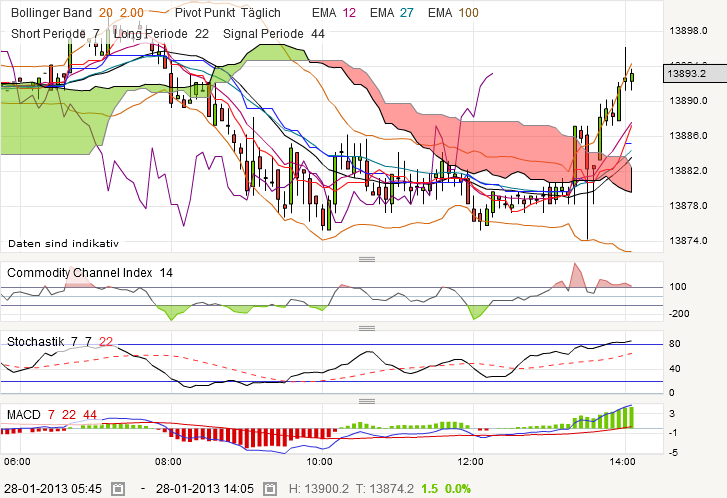Click the 13874.0 price axis label
This screenshot has height=498, width=727.
688,241
